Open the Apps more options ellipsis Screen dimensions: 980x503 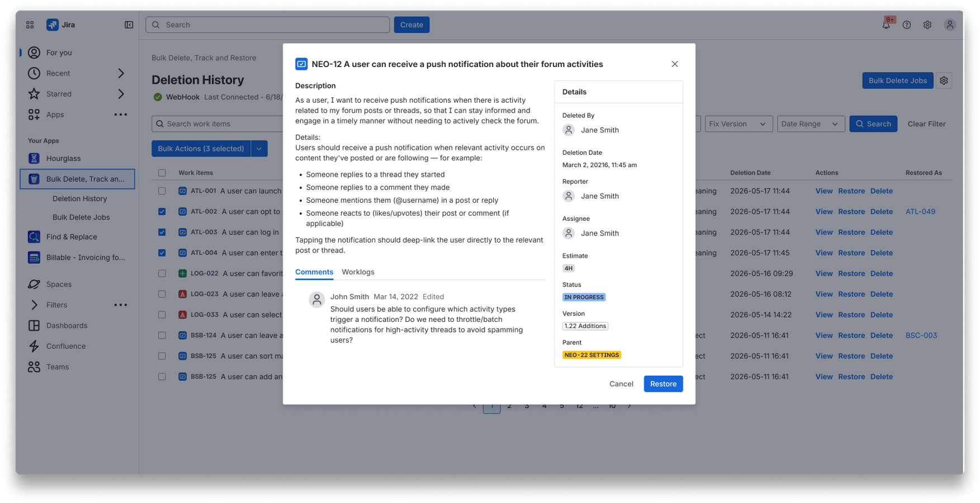121,115
